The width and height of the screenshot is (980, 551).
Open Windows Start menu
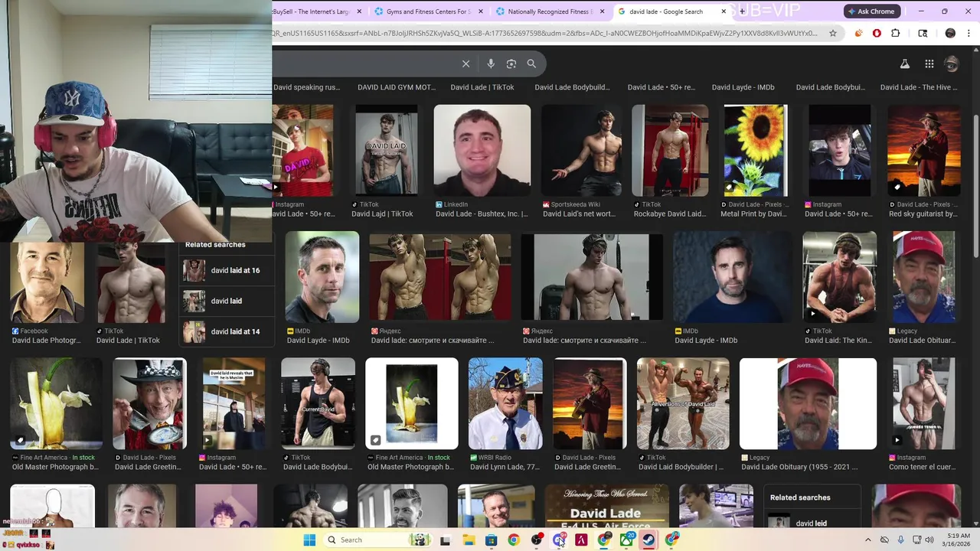pyautogui.click(x=309, y=540)
